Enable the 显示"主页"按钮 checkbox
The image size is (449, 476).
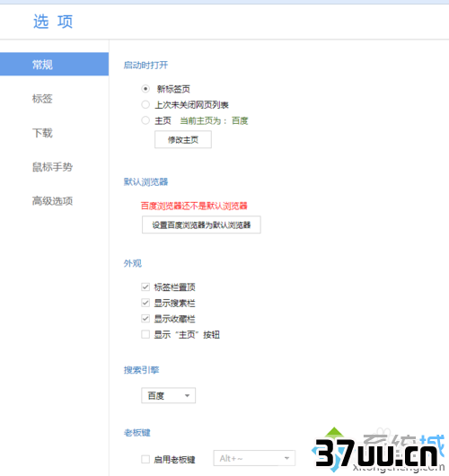pos(145,334)
